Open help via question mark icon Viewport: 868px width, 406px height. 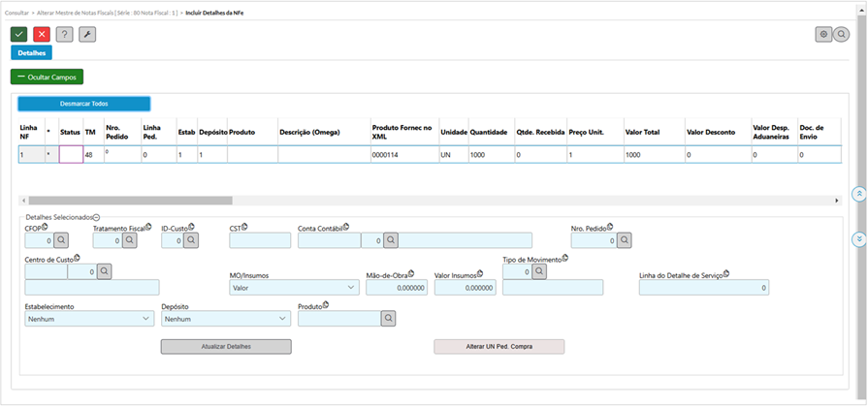pos(64,34)
